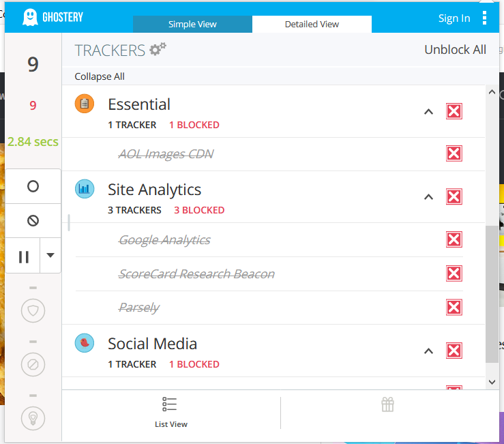Toggle blocking for Google Analytics tracker
The image size is (504, 444).
point(454,239)
